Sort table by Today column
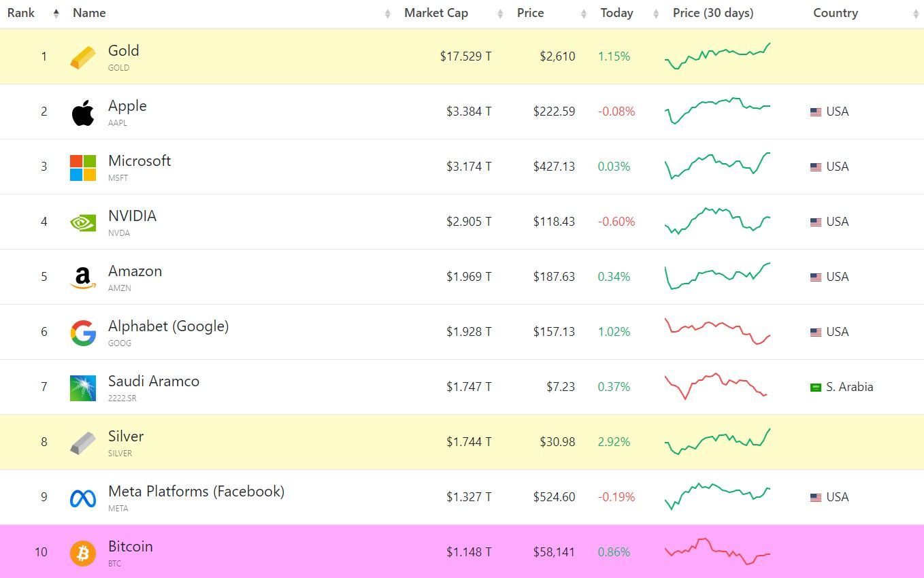924x578 pixels. [x=616, y=13]
